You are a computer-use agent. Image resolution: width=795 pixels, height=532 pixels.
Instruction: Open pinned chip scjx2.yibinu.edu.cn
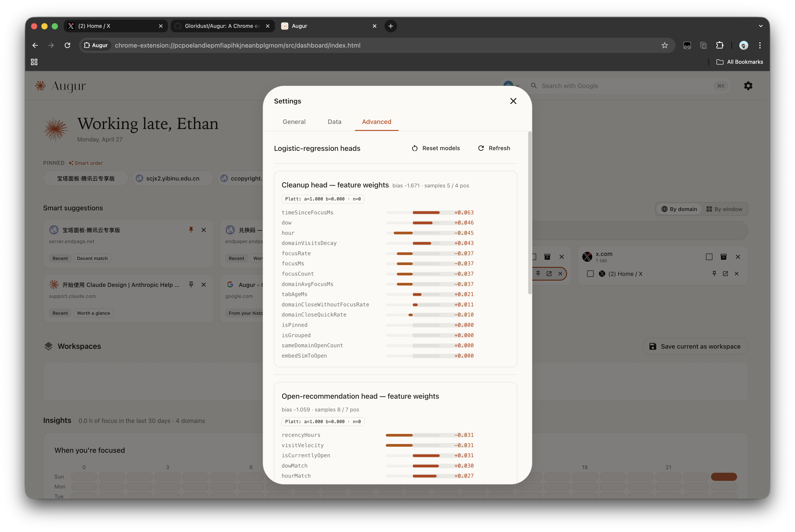(x=172, y=178)
